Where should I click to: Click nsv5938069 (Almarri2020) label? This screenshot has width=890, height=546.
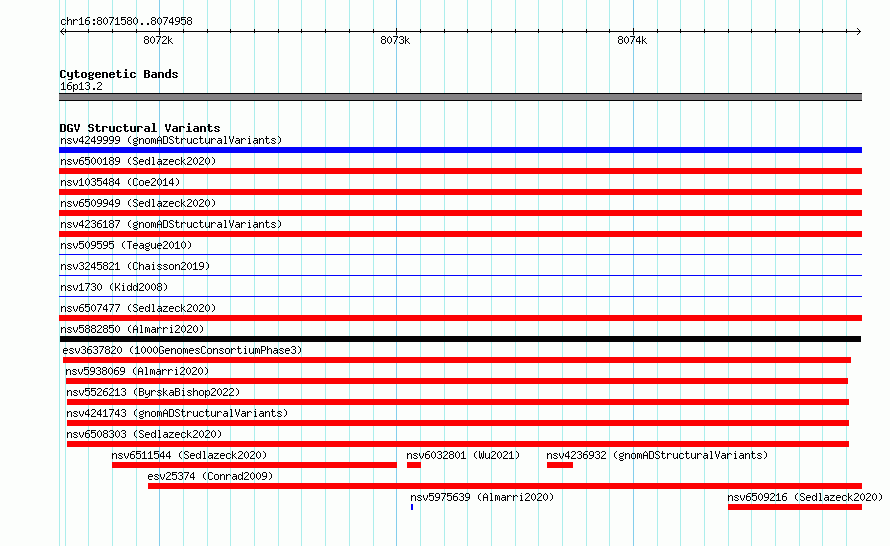(x=137, y=371)
